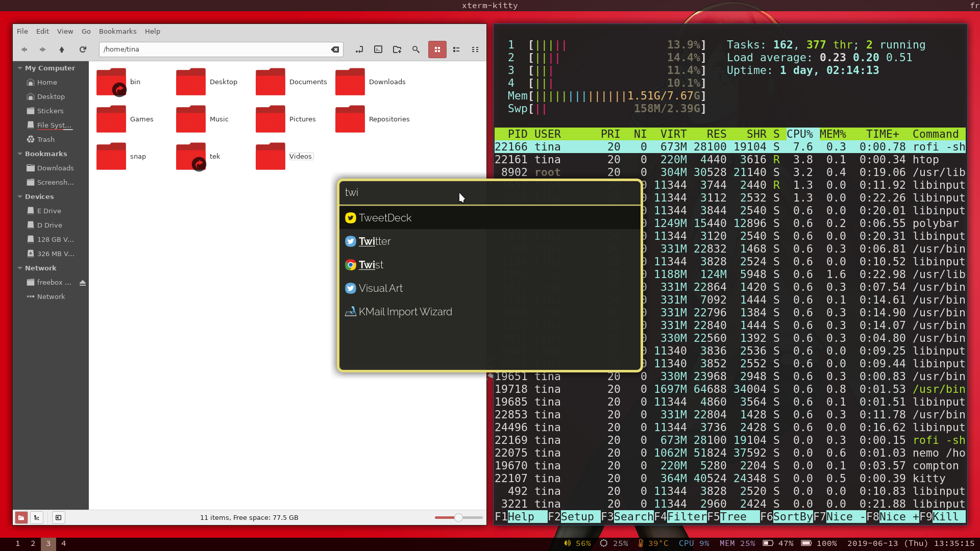Toggle location entry button in toolbar
The height and width of the screenshot is (551, 980).
point(359,49)
